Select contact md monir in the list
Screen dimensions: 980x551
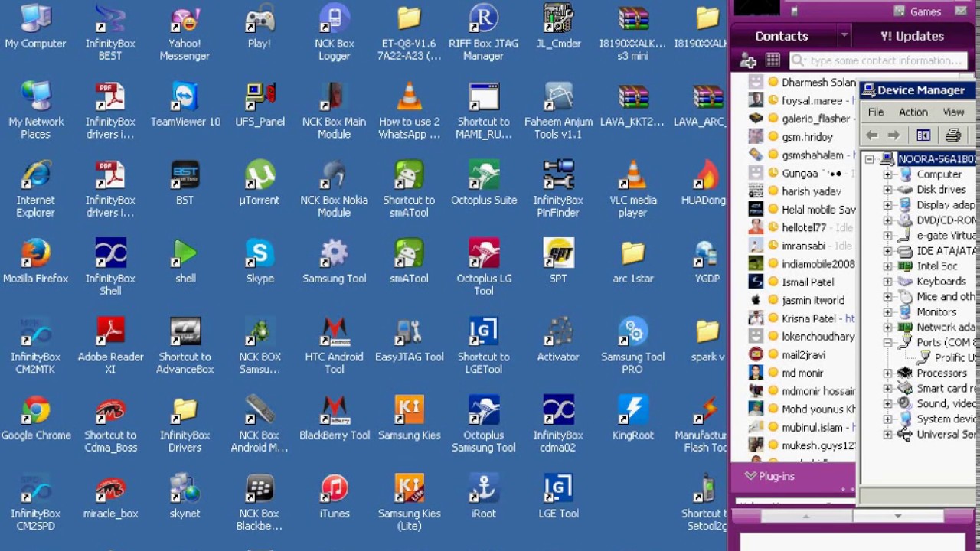pyautogui.click(x=802, y=373)
